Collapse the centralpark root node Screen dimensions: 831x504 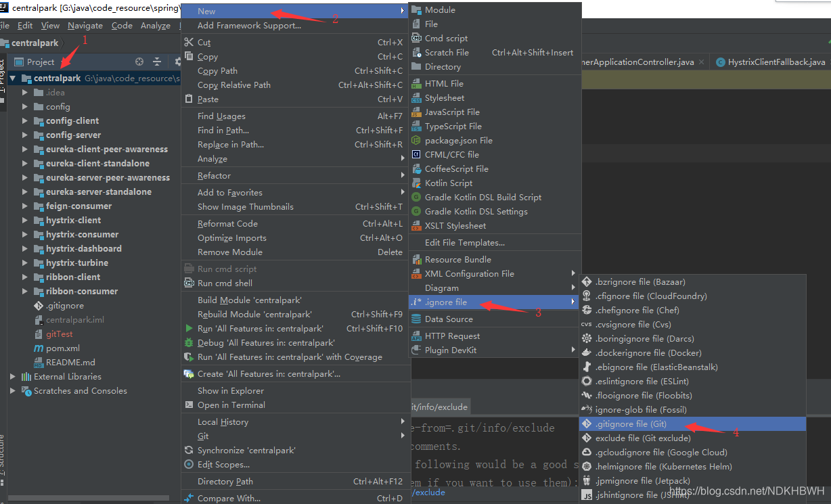[12, 78]
